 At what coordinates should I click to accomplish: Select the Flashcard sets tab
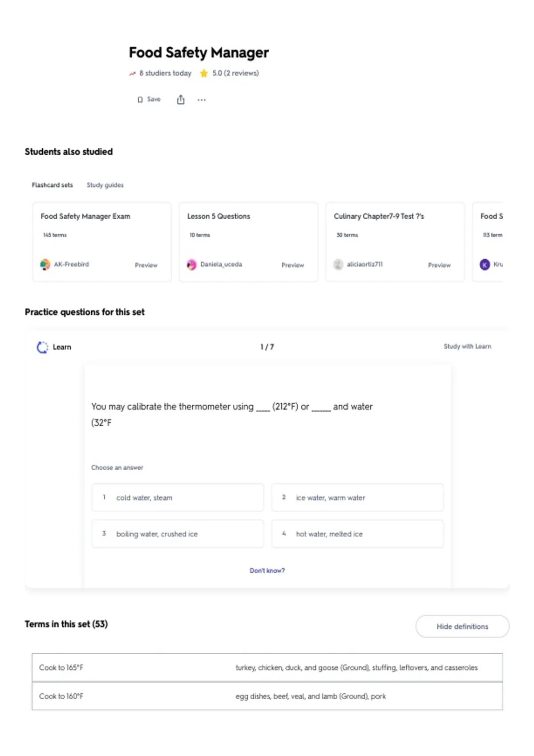[x=52, y=185]
